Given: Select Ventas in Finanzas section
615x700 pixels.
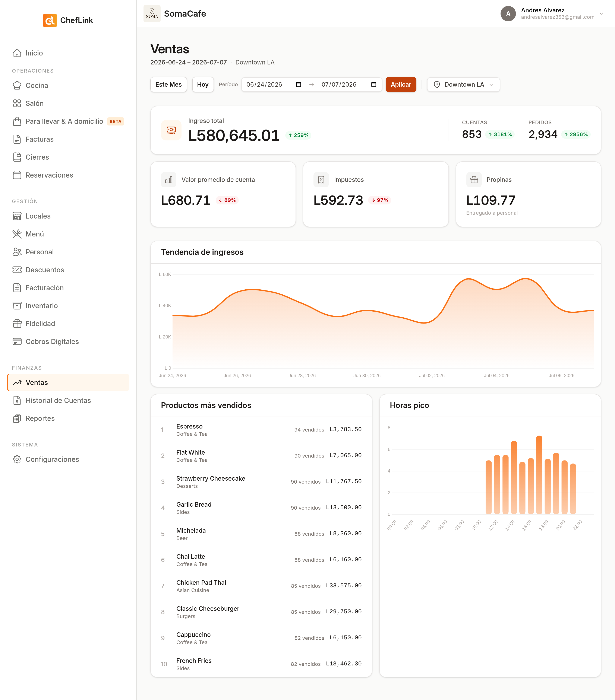Looking at the screenshot, I should click(x=68, y=382).
